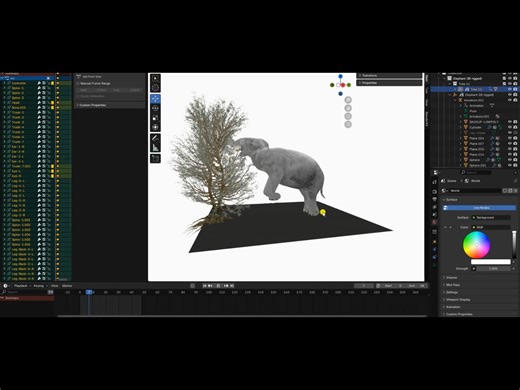Disable render camera icon for Sphere
This screenshot has width=520, height=390.
click(515, 160)
